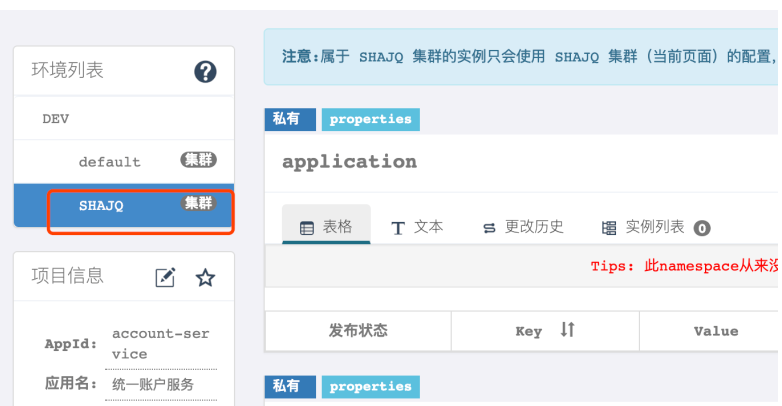Open the 实例列表 tab
The image size is (782, 406).
pos(655,227)
